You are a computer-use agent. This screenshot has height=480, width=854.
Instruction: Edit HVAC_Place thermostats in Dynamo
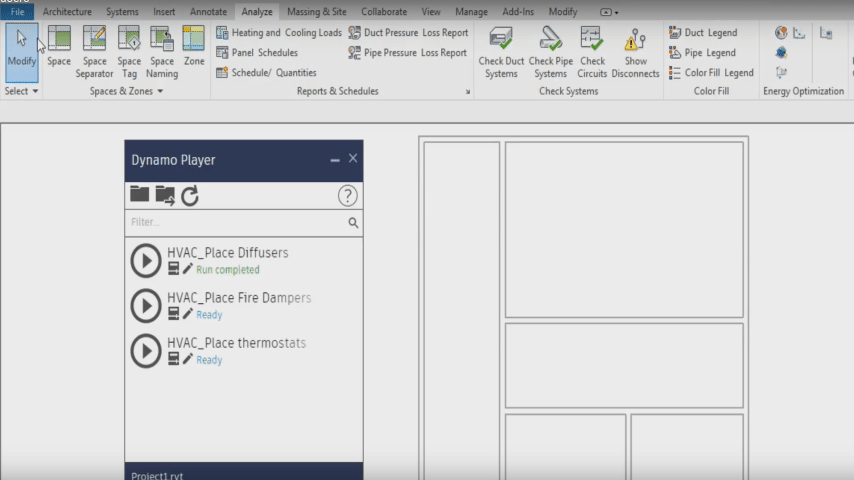pos(187,359)
